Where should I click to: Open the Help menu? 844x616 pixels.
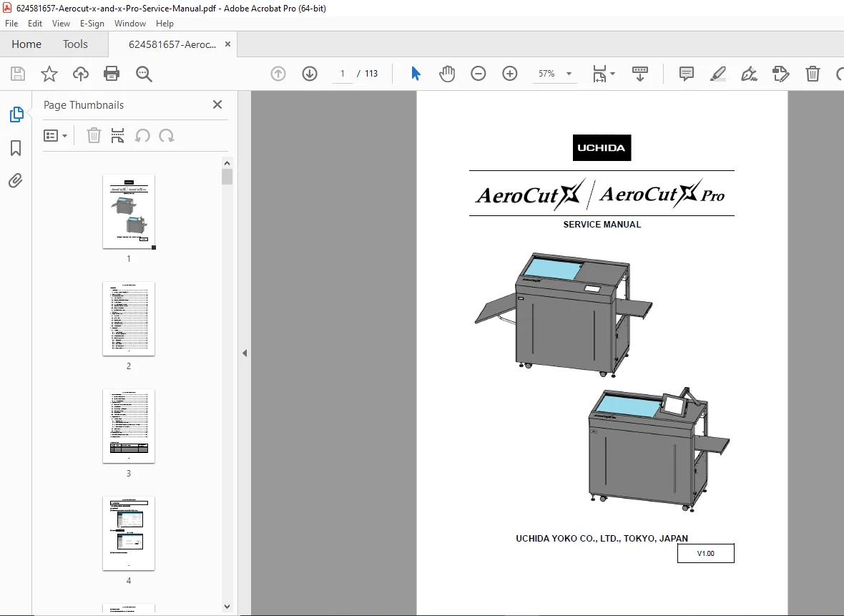pos(165,23)
